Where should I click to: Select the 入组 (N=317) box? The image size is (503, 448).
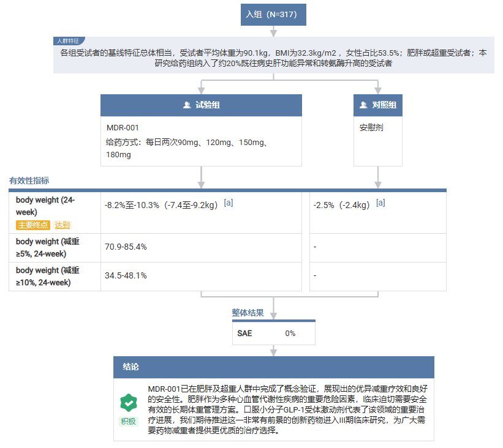273,15
